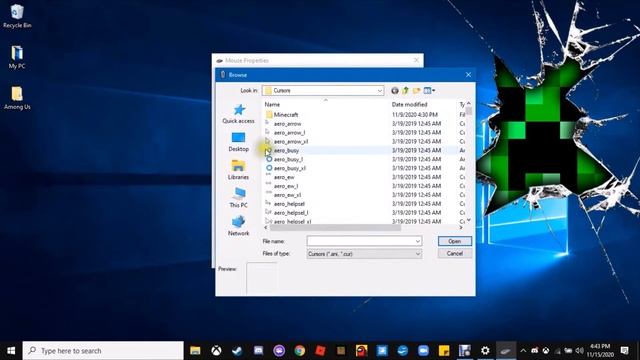Select the My PC desktop icon
Image resolution: width=640 pixels, height=360 pixels.
pyautogui.click(x=17, y=57)
